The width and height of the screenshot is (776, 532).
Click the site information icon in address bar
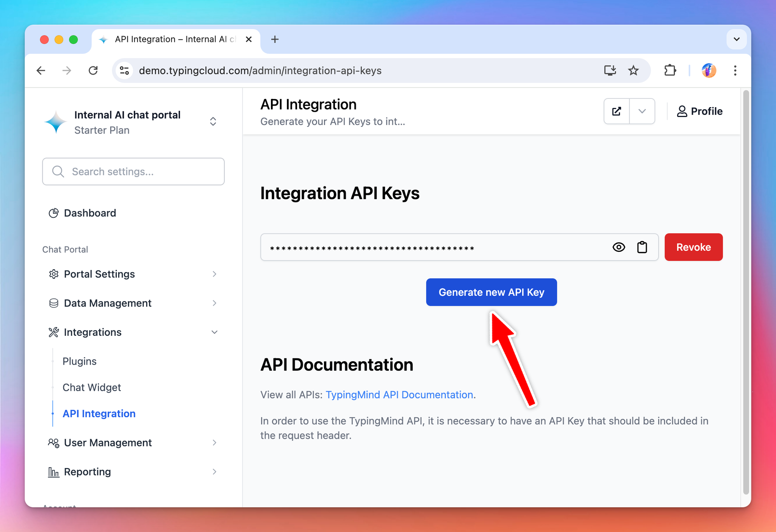tap(124, 70)
